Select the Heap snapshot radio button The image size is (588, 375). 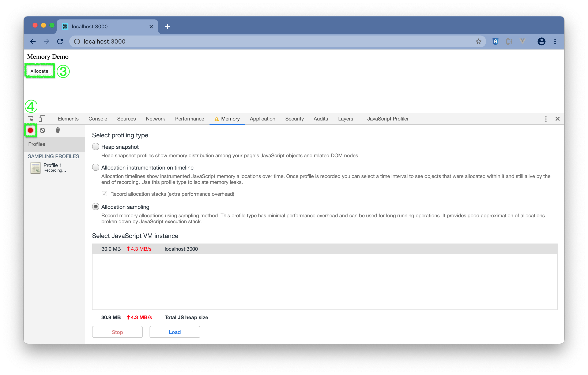96,147
